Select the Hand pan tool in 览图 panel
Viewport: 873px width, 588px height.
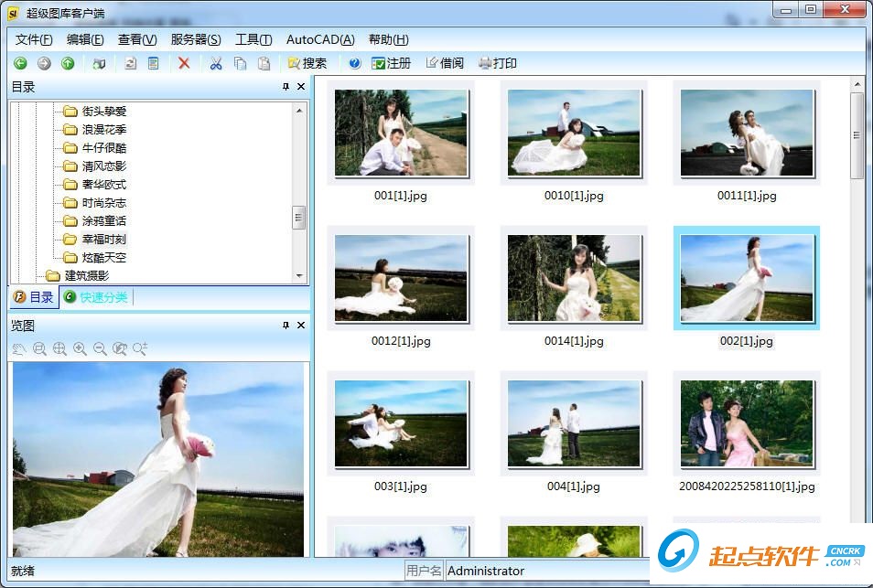click(18, 348)
